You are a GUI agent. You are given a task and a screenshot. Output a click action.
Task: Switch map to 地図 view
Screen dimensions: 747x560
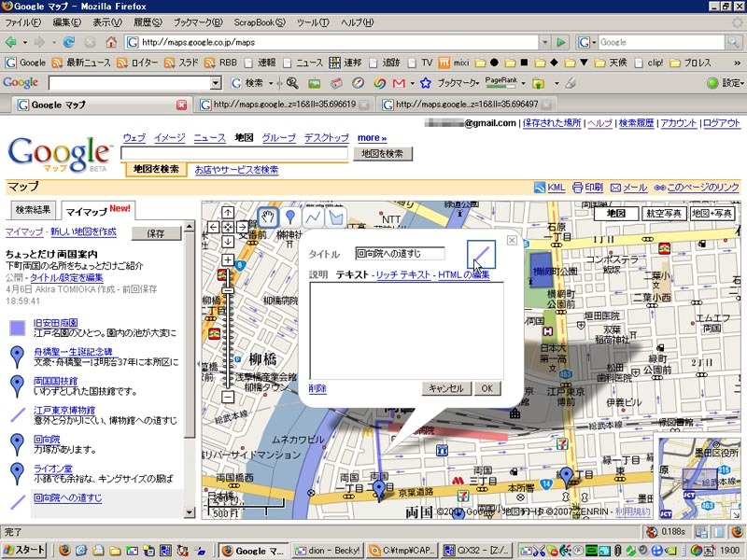616,214
